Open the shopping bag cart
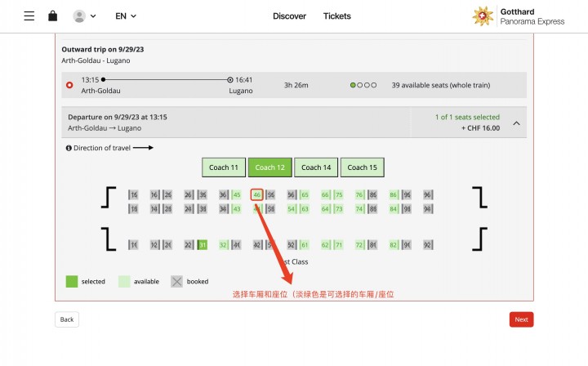 pos(53,16)
